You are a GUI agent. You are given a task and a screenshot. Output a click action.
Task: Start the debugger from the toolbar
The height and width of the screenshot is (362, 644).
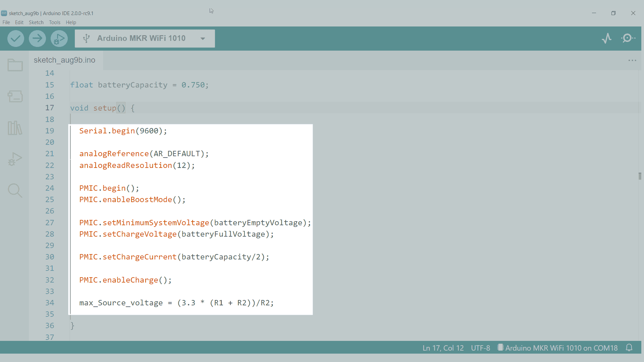(x=59, y=39)
